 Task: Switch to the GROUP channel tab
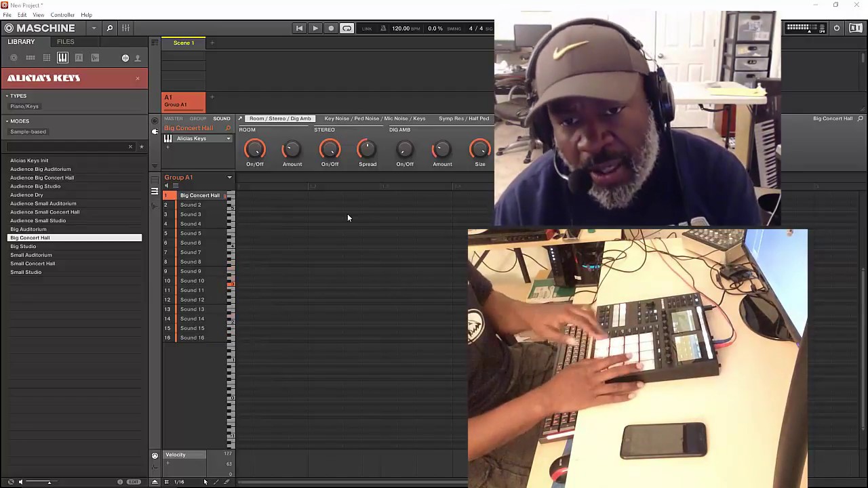198,119
